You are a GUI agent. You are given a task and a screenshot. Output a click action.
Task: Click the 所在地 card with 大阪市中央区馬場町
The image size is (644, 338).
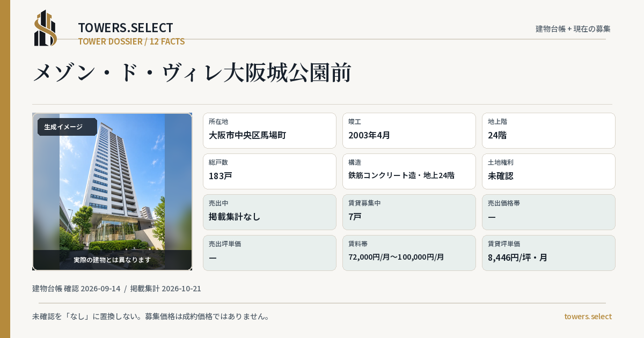pyautogui.click(x=269, y=130)
